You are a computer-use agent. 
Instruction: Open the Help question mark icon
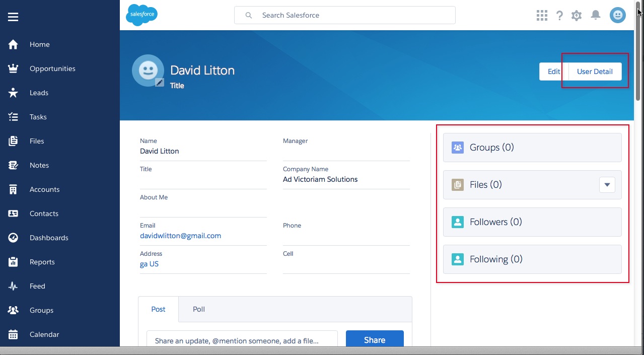(559, 16)
